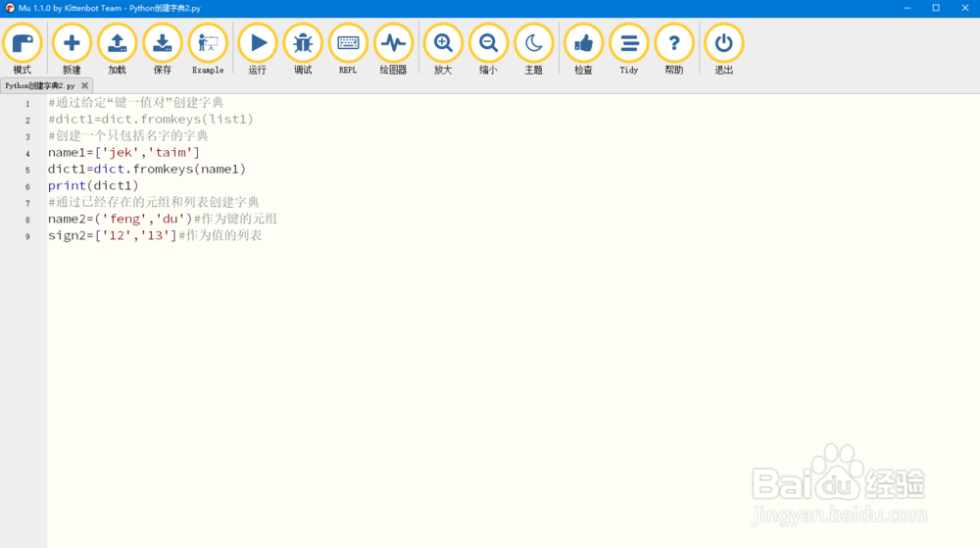This screenshot has height=548, width=980.
Task: Click the Mu app icon in title bar
Action: click(x=10, y=8)
